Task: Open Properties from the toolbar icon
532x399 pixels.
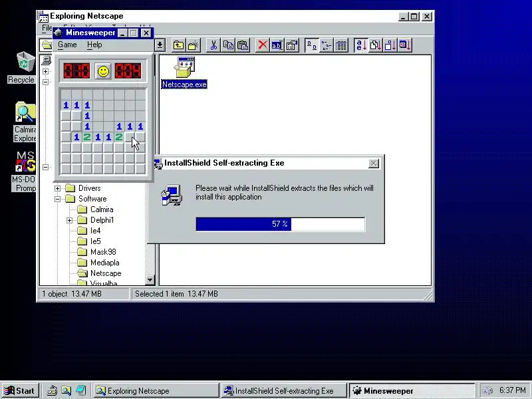Action: coord(292,45)
